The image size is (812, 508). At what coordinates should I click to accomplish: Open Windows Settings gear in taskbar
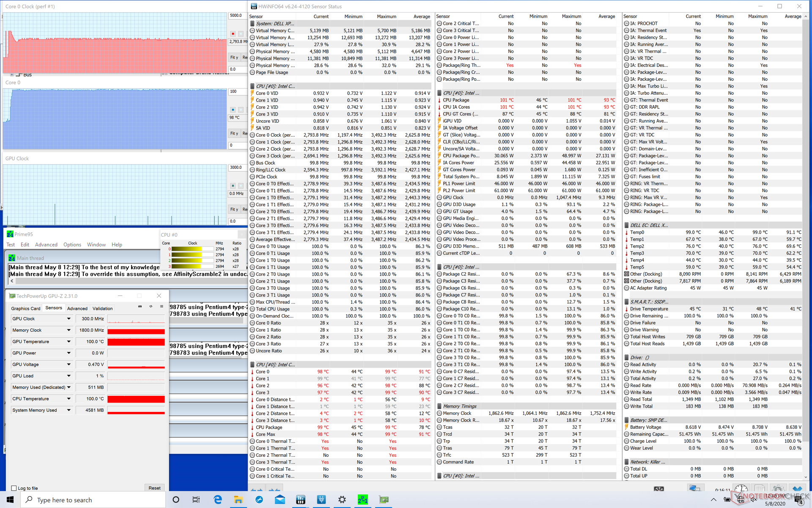pos(342,500)
